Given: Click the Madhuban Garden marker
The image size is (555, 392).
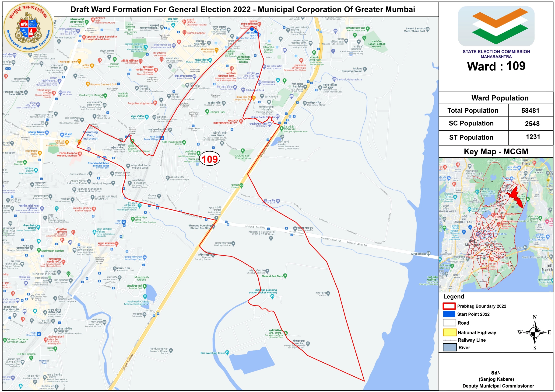Looking at the screenshot, I should click(x=39, y=250).
